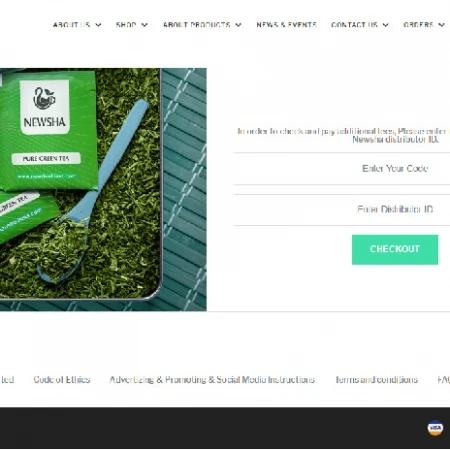Viewport: 450px width, 450px height.
Task: Open Advertizing & Promoting & Social Media Instructions
Action: [x=212, y=380]
